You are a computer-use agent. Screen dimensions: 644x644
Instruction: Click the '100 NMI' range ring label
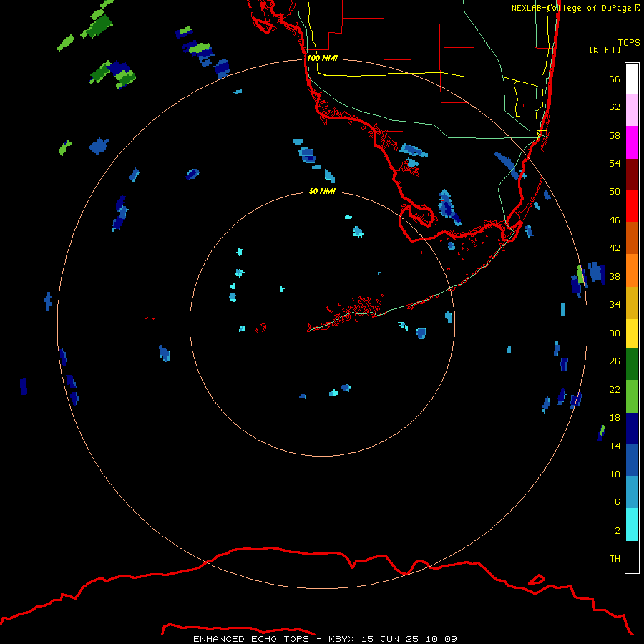[322, 58]
